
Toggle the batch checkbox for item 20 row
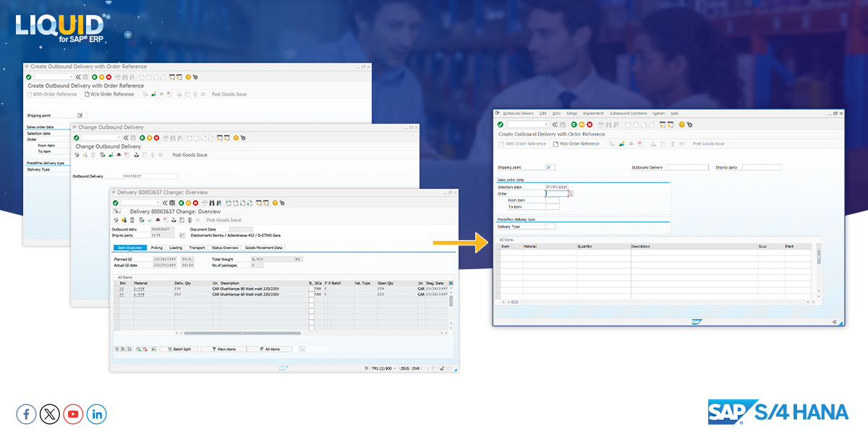[312, 294]
